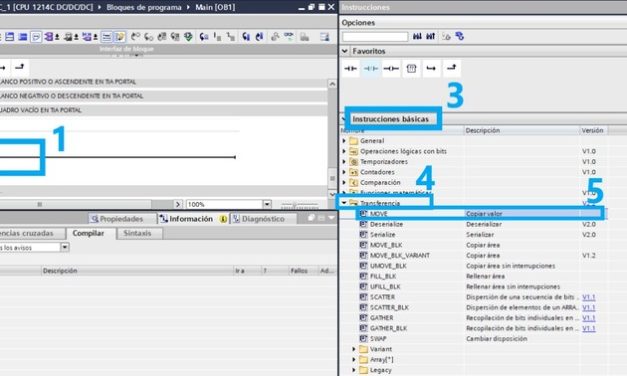Screen dimensions: 627x376
Task: Click Bloques de programa in the breadcrumb
Action: point(144,7)
